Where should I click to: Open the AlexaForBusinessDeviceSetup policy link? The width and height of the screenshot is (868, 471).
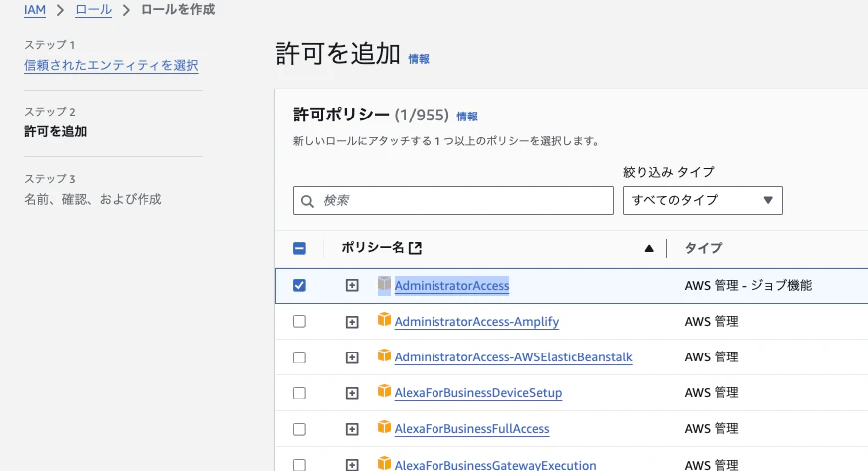[478, 393]
